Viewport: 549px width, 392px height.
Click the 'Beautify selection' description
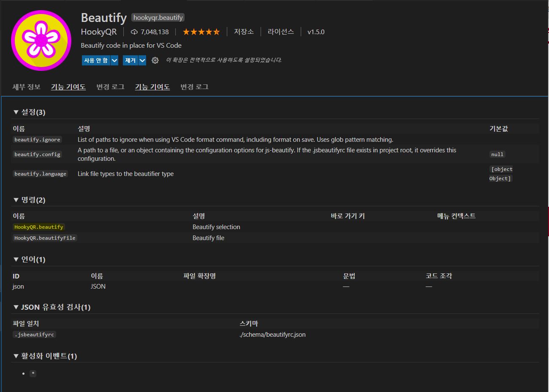[216, 227]
